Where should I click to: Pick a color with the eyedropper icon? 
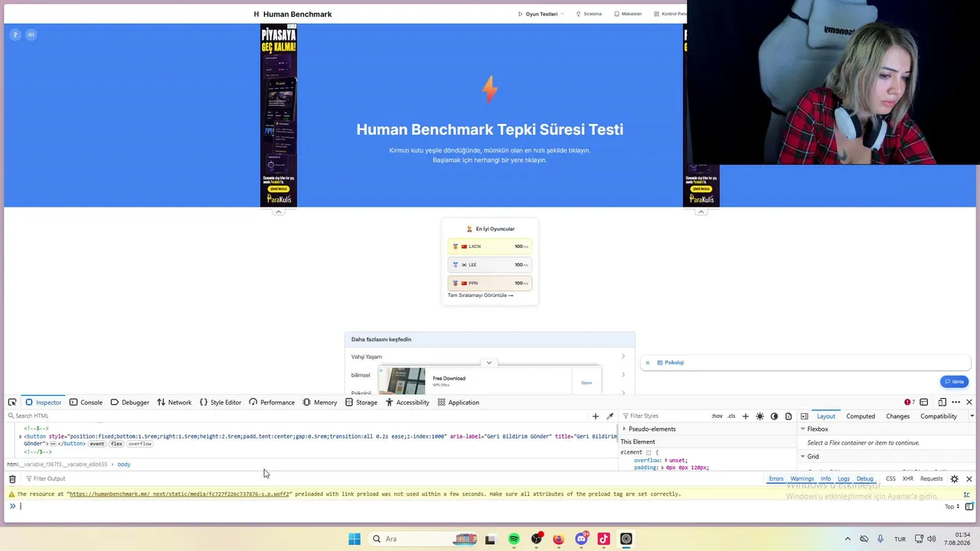(x=610, y=416)
